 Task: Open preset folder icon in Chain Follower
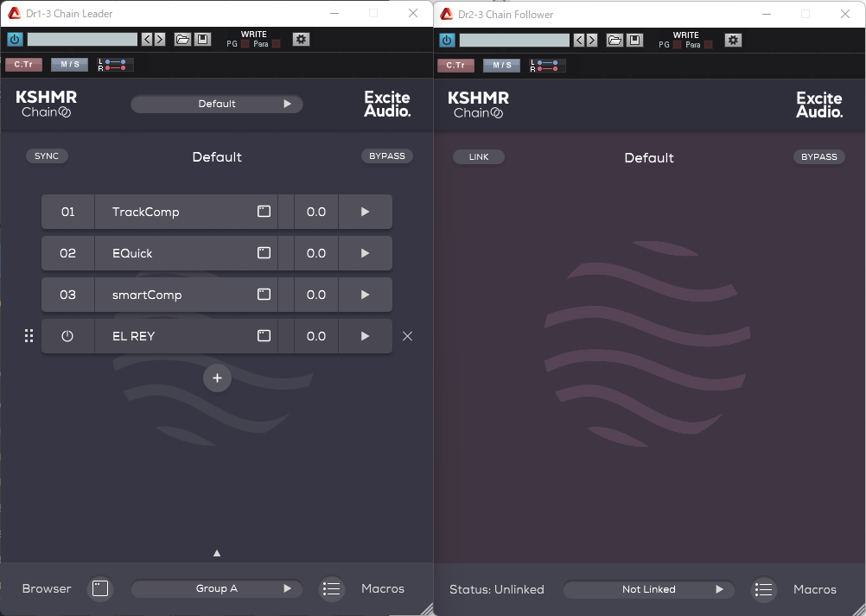click(614, 41)
